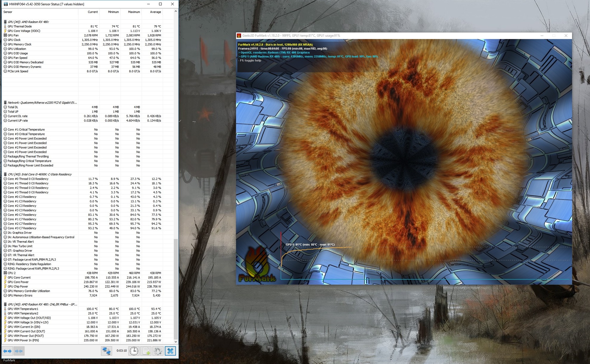
Task: Select the Package/Ring Thermal Throttling row
Action: [x=88, y=156]
